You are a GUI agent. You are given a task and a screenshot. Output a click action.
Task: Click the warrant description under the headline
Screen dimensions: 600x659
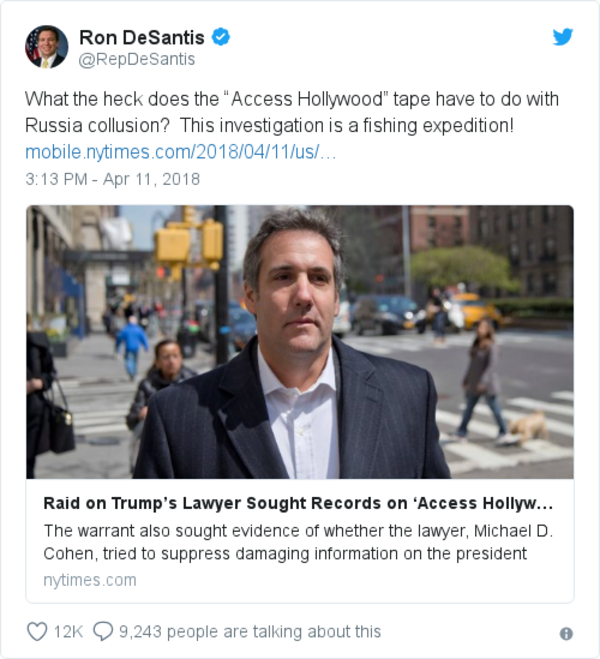coord(298,542)
